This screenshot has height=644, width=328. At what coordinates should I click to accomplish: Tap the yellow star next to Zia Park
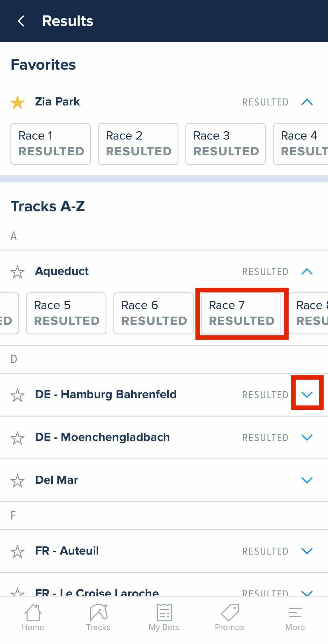pos(17,102)
